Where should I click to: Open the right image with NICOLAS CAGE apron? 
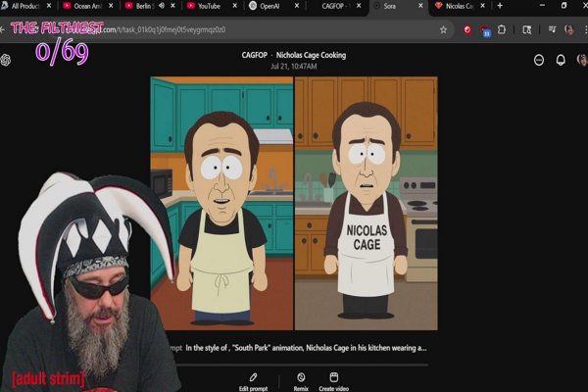366,203
